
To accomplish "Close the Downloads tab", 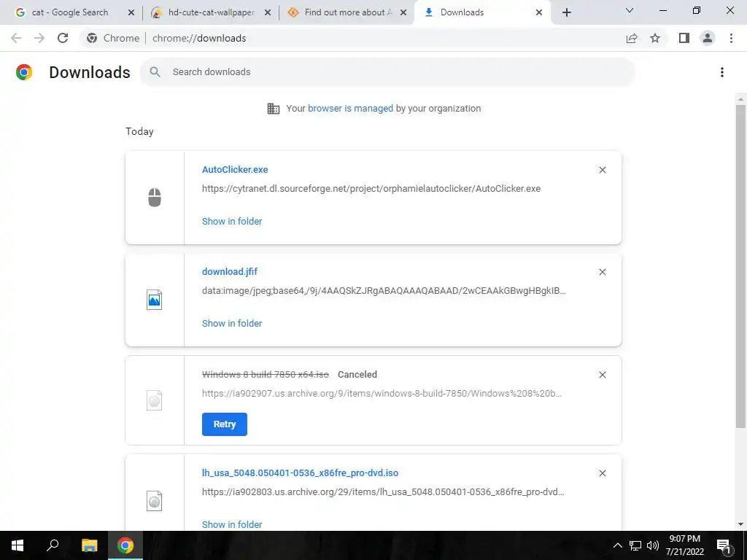I will pos(539,12).
